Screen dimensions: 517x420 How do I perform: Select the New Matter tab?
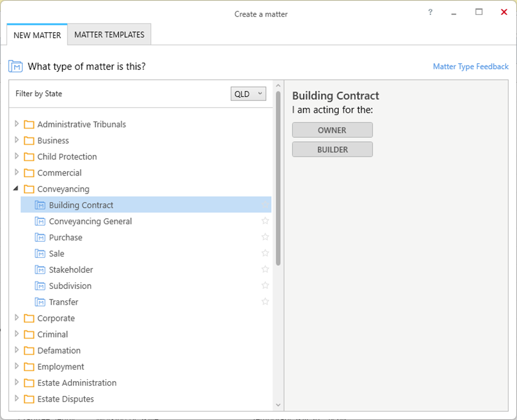click(37, 35)
